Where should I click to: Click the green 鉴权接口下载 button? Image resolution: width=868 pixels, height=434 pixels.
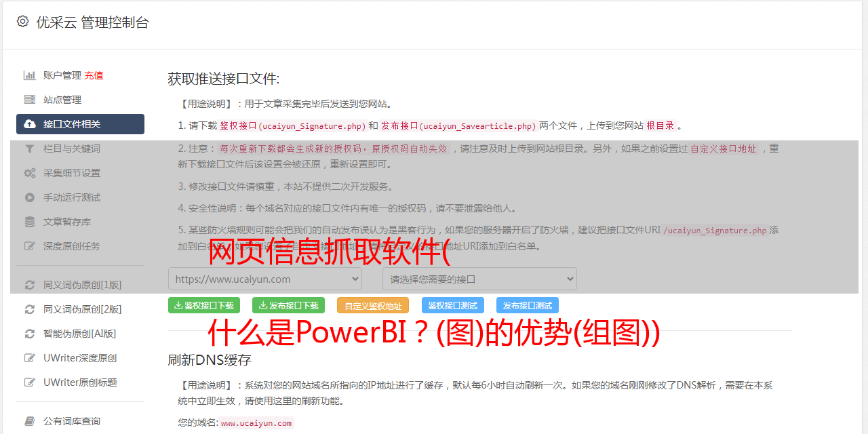pyautogui.click(x=204, y=305)
